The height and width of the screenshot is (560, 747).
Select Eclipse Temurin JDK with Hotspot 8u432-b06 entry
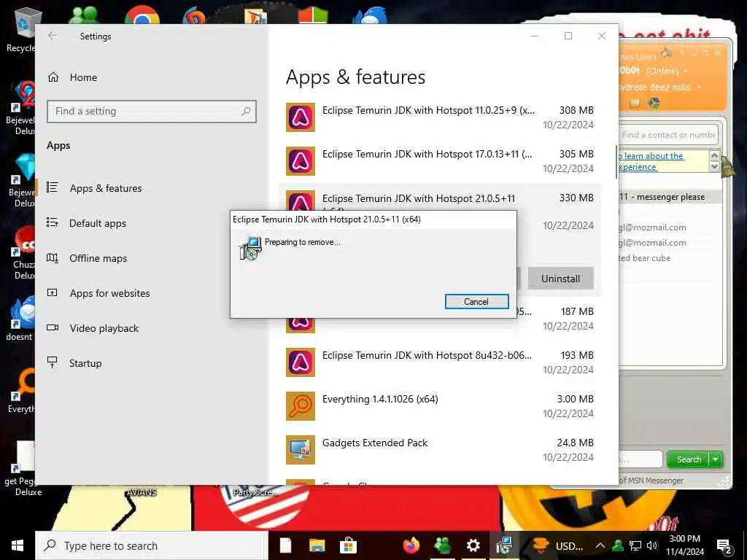tap(440, 362)
